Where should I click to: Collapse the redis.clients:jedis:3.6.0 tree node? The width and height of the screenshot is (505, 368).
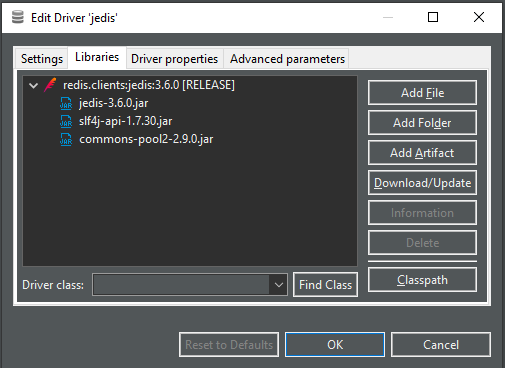(33, 85)
